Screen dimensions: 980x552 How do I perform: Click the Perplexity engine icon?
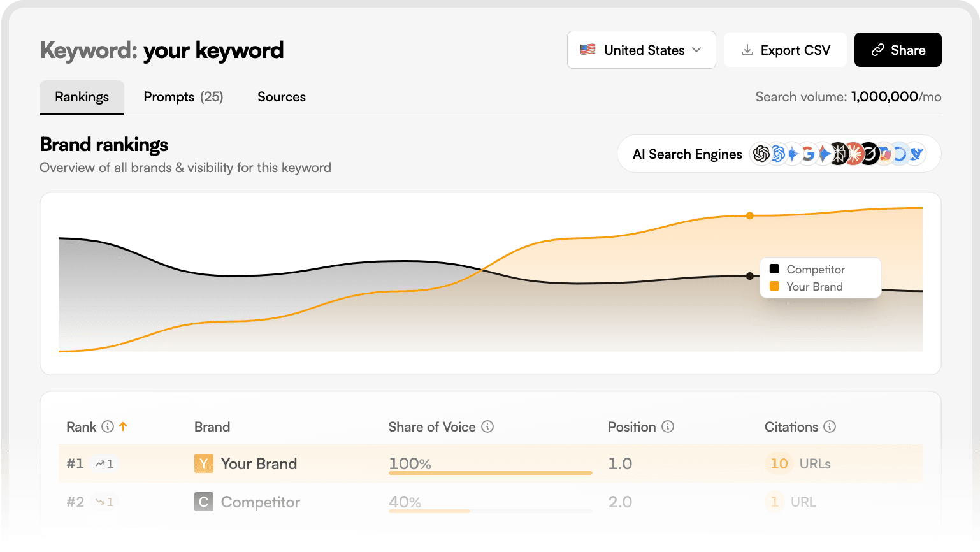pos(839,154)
